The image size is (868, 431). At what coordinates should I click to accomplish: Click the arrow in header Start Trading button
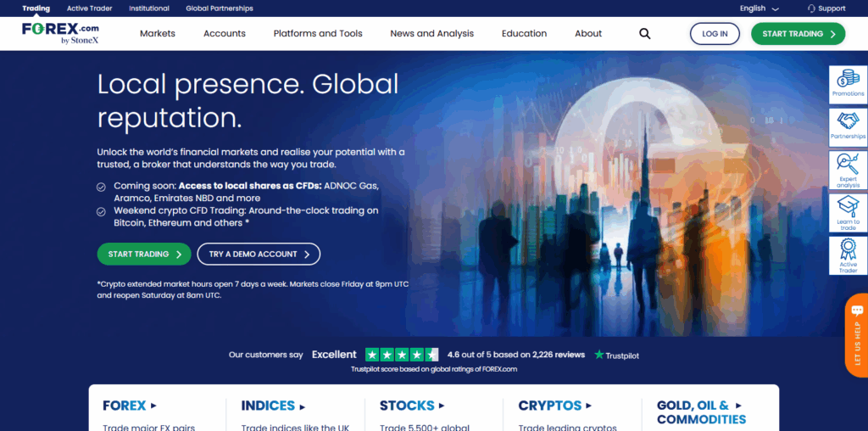tap(833, 34)
